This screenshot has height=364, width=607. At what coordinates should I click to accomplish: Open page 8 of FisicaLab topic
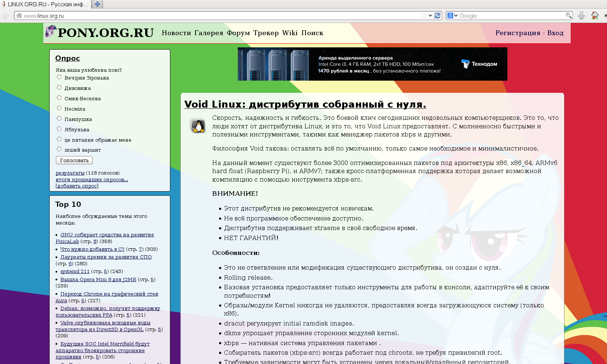coord(95,241)
